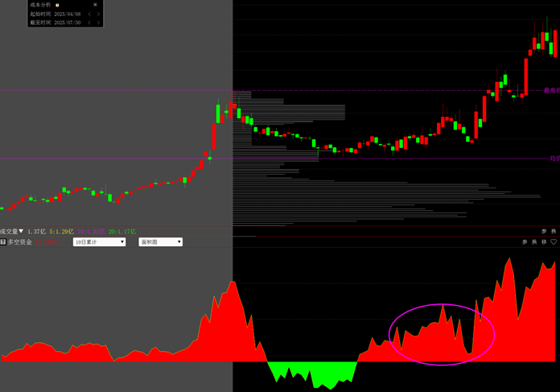This screenshot has width=560, height=392.
Task: Click 换 in the volume panel row
Action: [554, 232]
